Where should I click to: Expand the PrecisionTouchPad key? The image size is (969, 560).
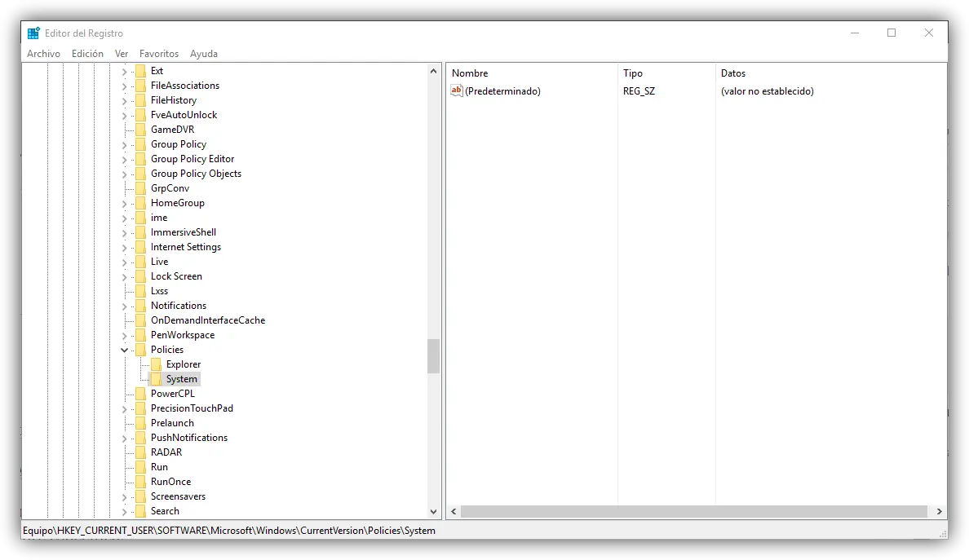pos(124,408)
